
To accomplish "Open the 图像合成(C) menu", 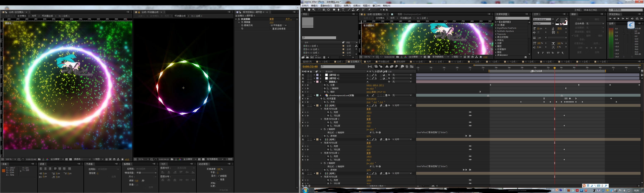I will point(326,6).
